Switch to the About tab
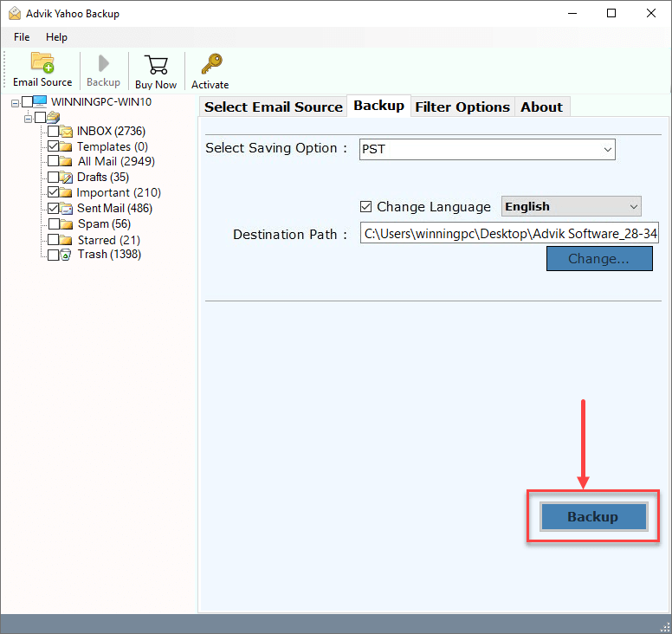Viewport: 672px width, 634px height. [x=542, y=107]
